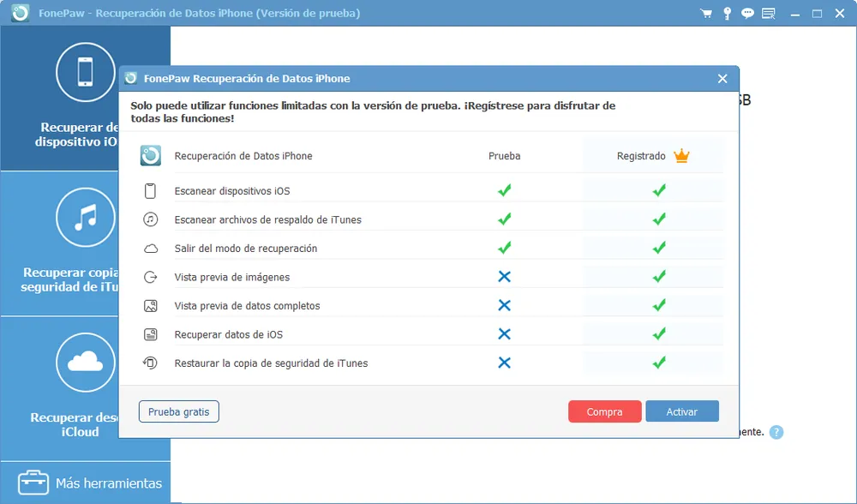Open the Más herramientas toolbox icon
The height and width of the screenshot is (504, 857).
(x=33, y=482)
